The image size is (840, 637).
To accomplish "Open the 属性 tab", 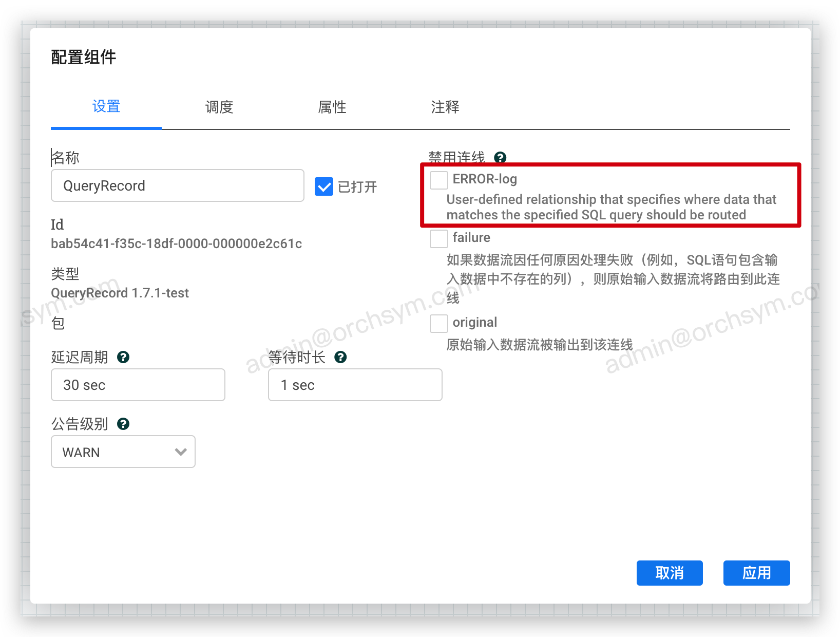I will coord(332,107).
